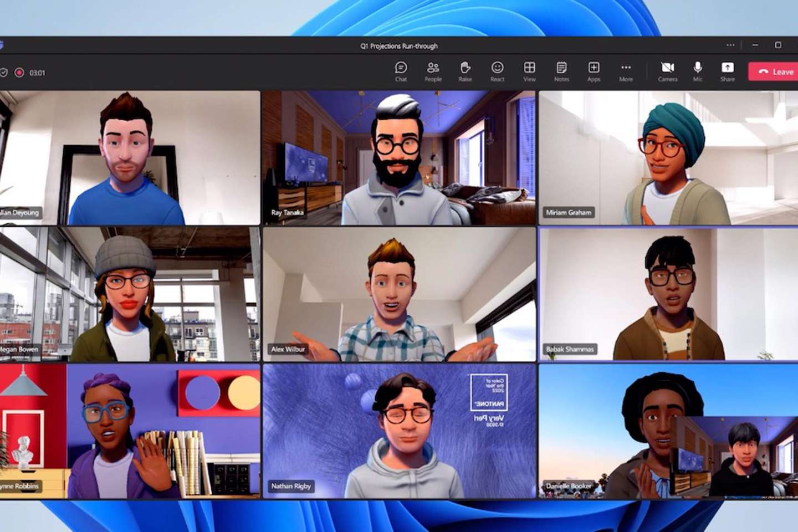Select Allan Deyoung's video tile
Screen dimensions: 798x532
coord(130,158)
